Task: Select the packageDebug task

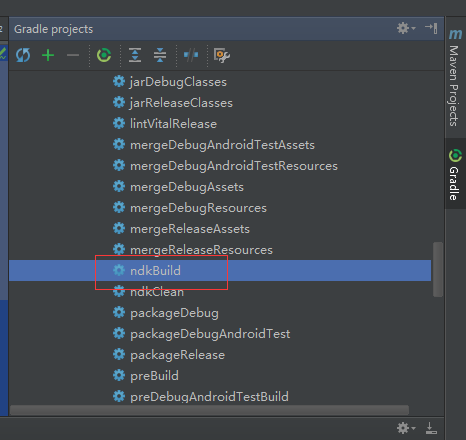Action: point(174,313)
